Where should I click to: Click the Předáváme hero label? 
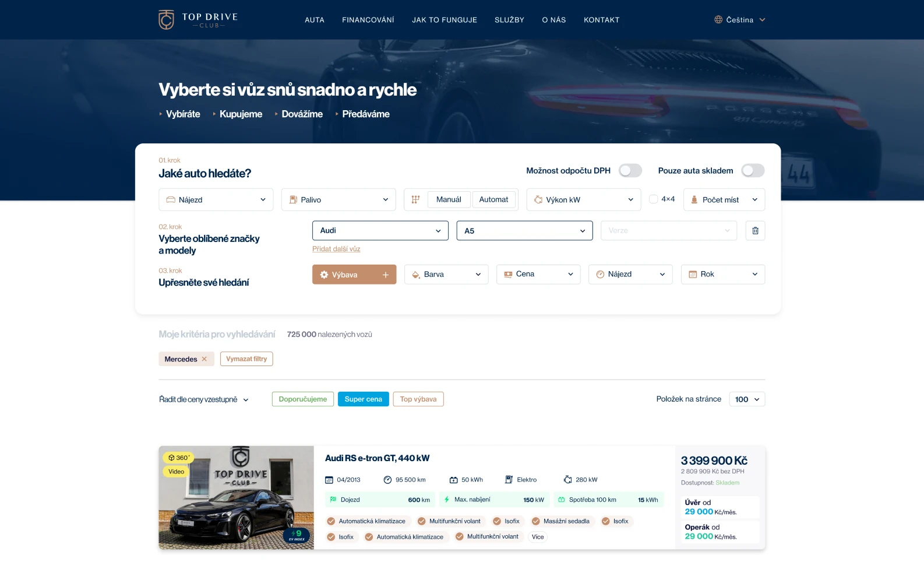tap(366, 114)
